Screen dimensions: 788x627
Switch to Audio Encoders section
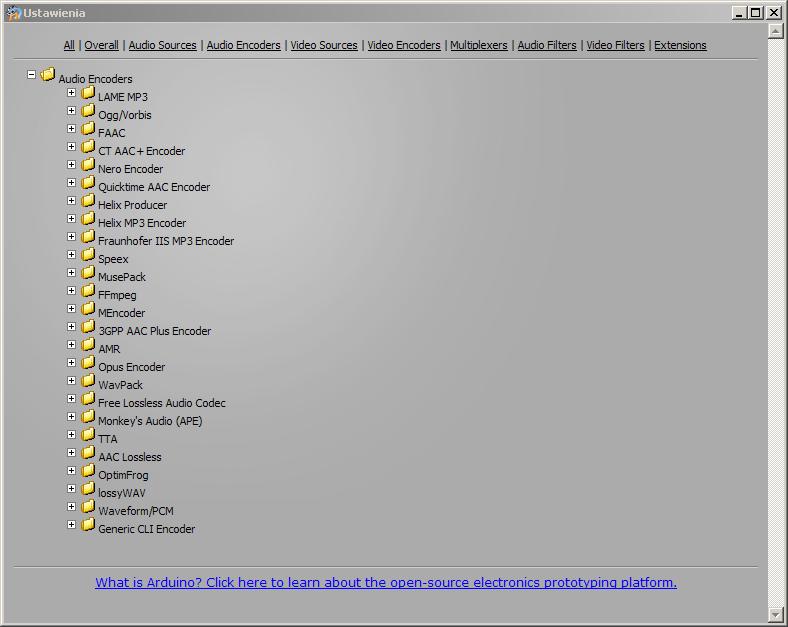pyautogui.click(x=244, y=45)
